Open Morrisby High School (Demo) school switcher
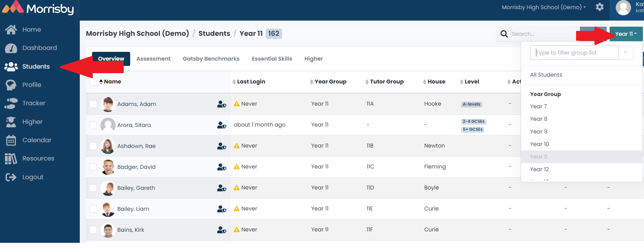644x247 pixels. pos(544,7)
